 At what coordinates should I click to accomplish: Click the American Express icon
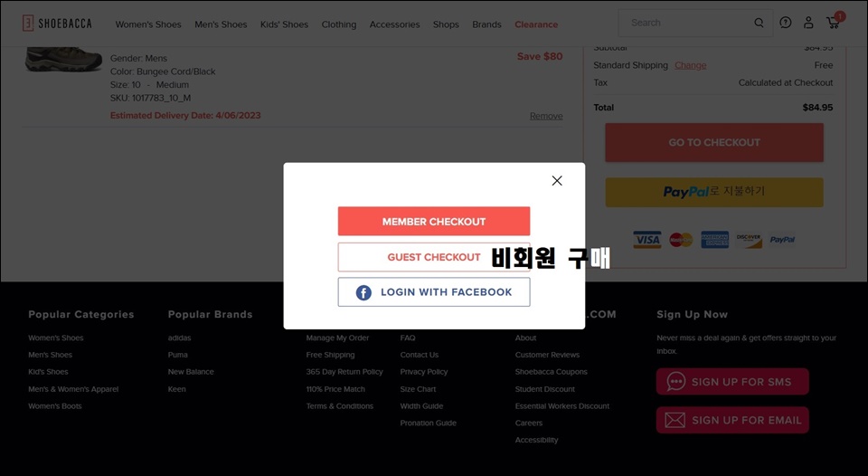tap(714, 240)
